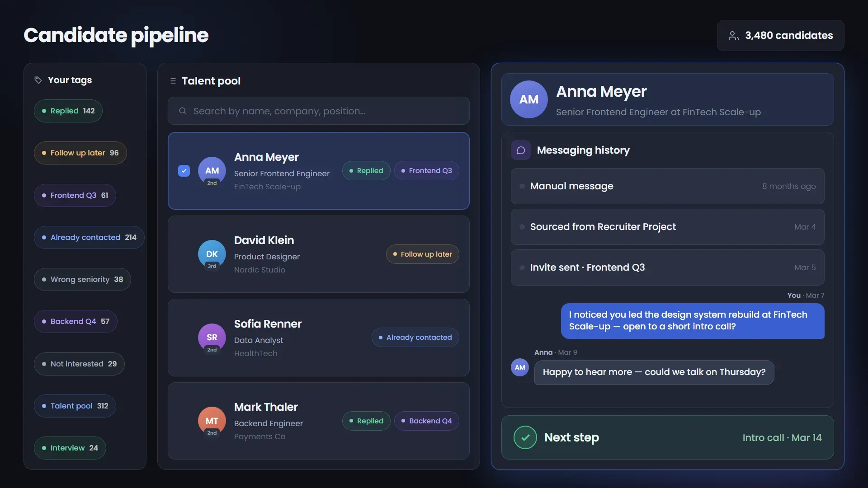Click the green checkmark circle for Next step
Screen dimensions: 868x488
point(525,437)
